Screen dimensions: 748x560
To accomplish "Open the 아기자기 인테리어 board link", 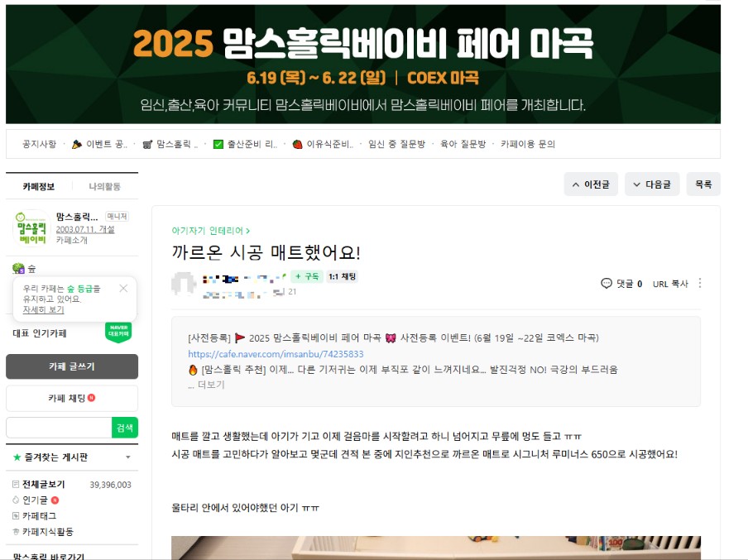I will [x=210, y=231].
